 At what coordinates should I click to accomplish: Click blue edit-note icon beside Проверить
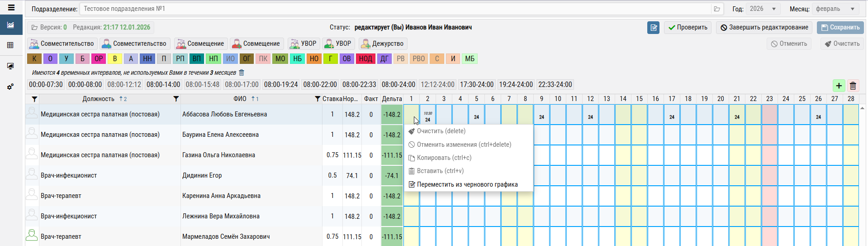tap(653, 28)
